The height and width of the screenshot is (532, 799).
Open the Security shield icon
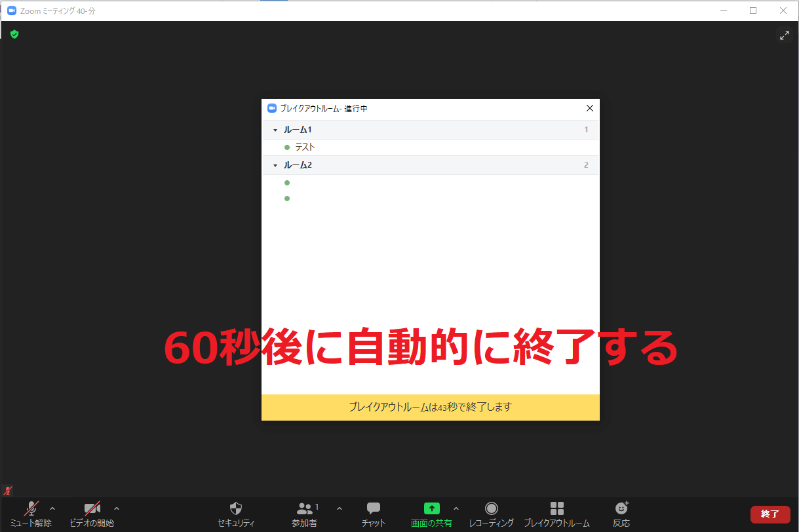pyautogui.click(x=236, y=509)
